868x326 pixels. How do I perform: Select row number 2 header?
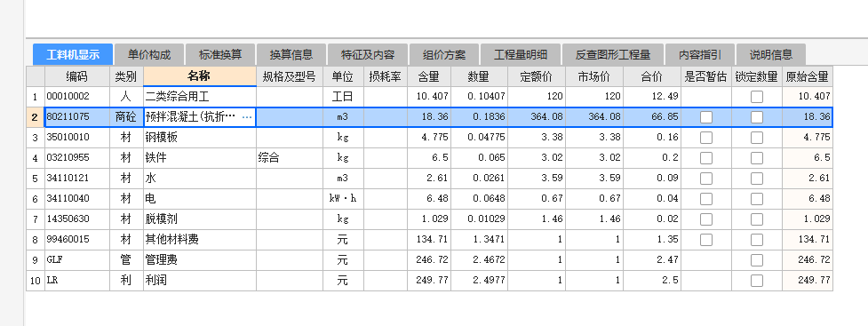[x=36, y=117]
